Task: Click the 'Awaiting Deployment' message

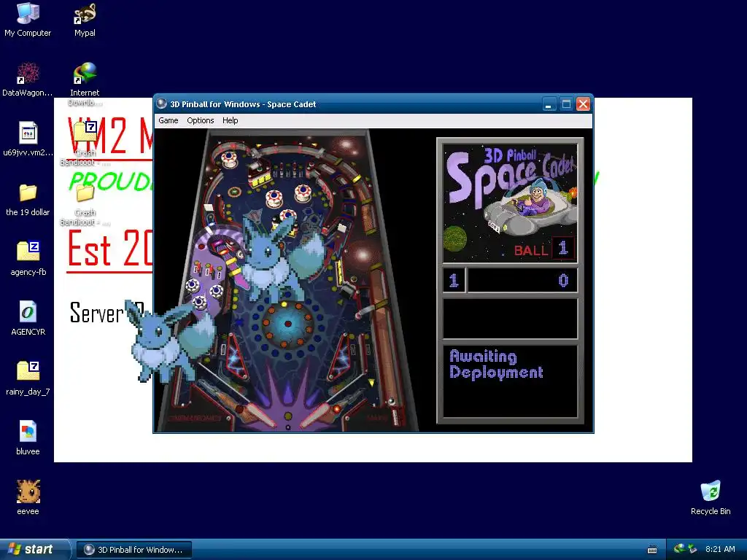Action: pyautogui.click(x=496, y=365)
